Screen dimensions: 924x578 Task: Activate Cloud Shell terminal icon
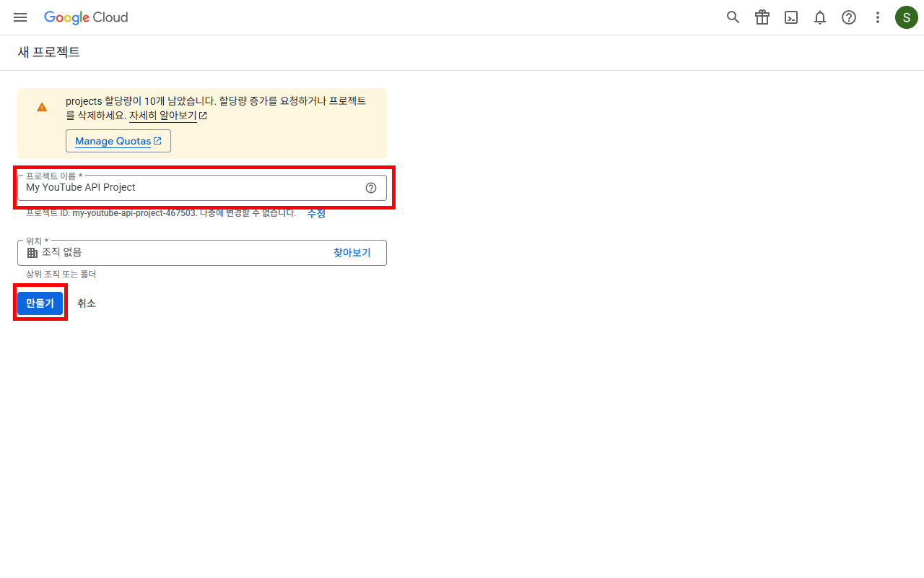click(791, 17)
